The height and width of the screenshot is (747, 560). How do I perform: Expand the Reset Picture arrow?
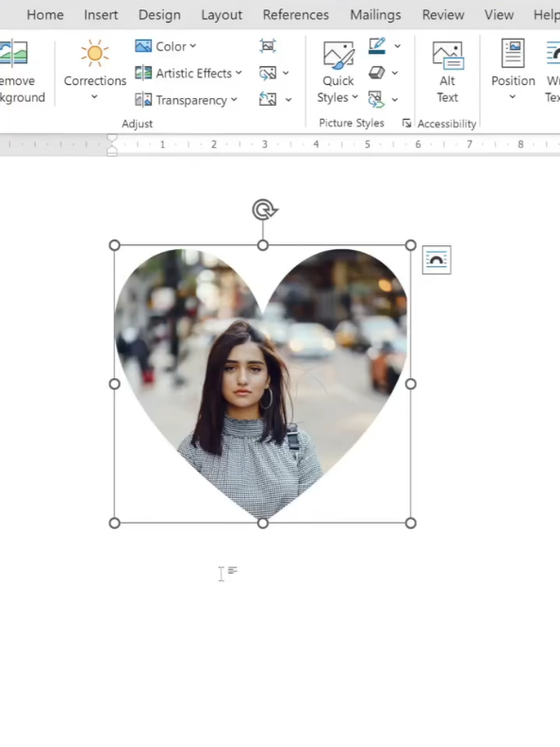point(288,100)
